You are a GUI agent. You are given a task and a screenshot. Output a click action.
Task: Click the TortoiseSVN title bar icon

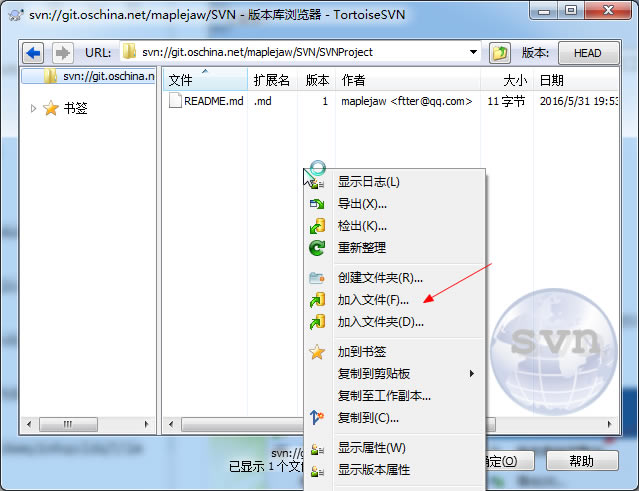16,15
